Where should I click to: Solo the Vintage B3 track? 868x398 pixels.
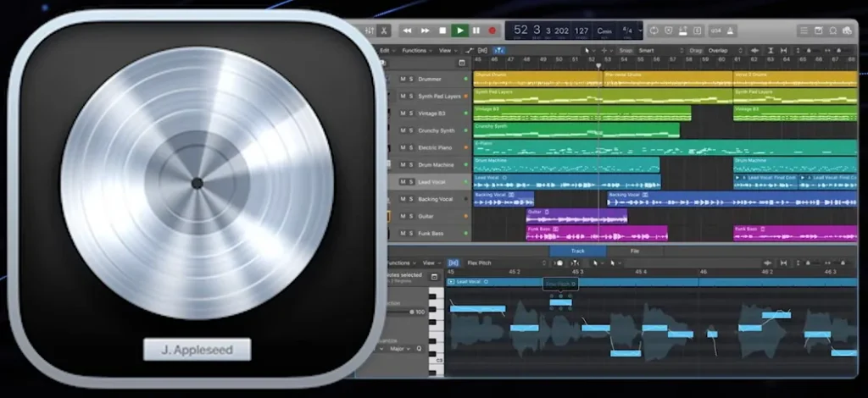pos(411,113)
